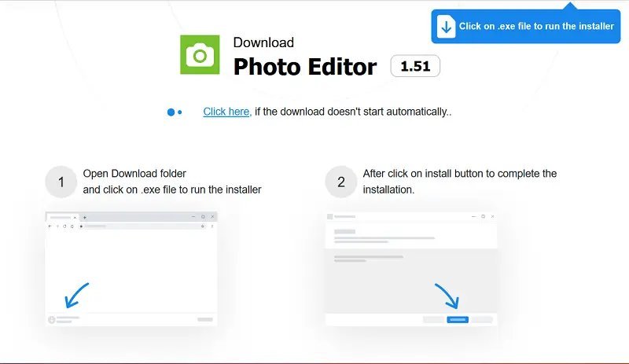629x364 pixels.
Task: Click downloaded file icon in browser illustration
Action: (52, 319)
